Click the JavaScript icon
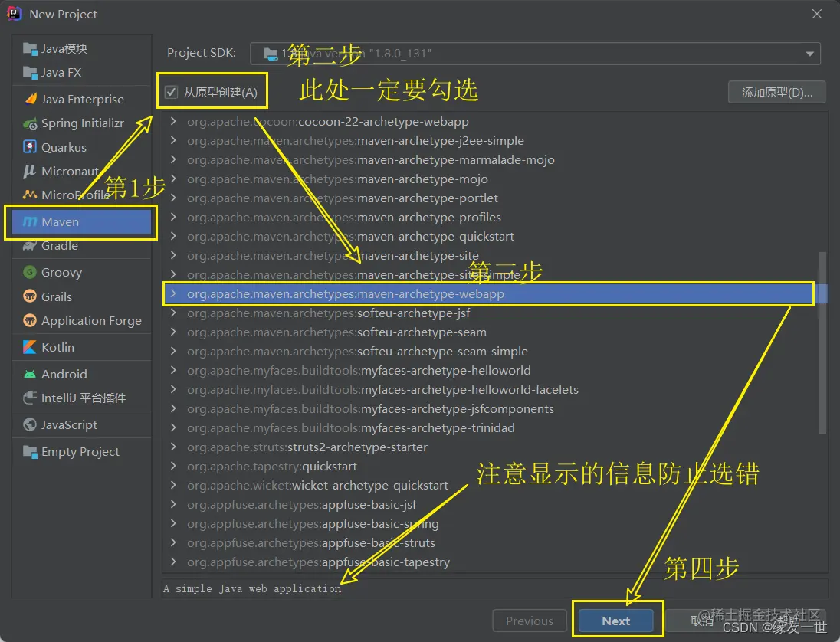Image resolution: width=840 pixels, height=642 pixels. (29, 424)
